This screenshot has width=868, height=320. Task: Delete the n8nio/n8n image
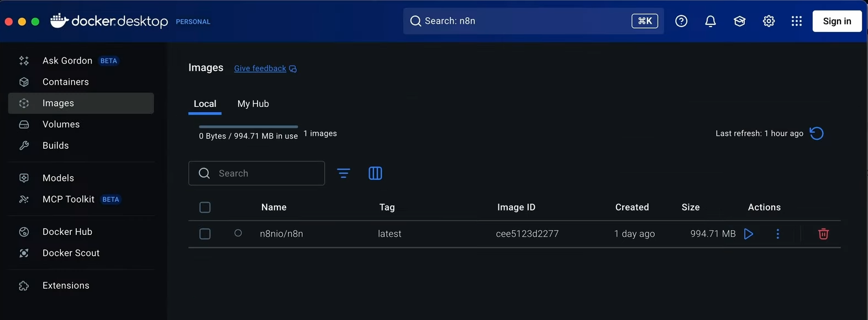pos(823,234)
